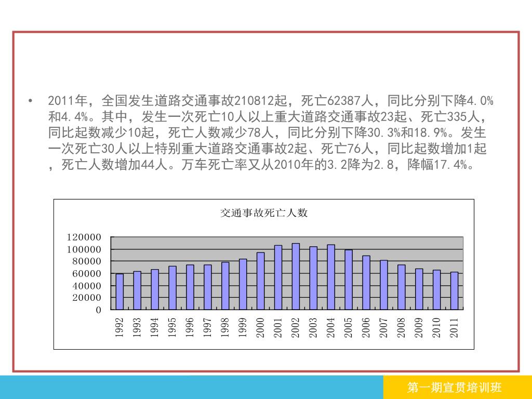Viewport: 532px width, 399px height.
Task: Click the x-axis year label 2008
Action: pyautogui.click(x=401, y=327)
